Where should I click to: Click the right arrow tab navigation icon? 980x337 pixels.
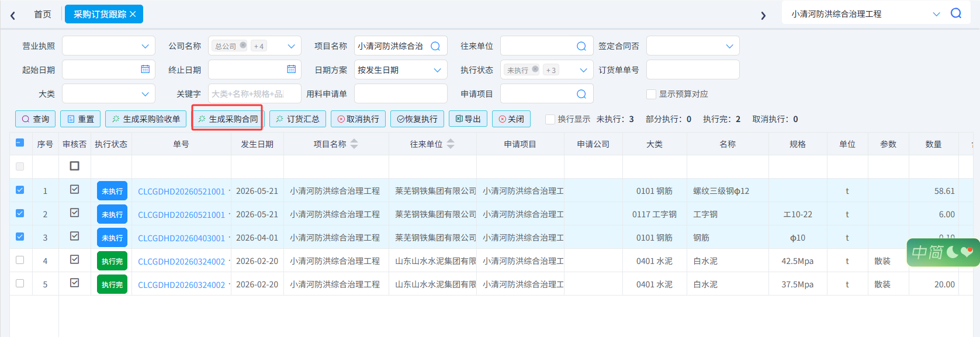[763, 15]
